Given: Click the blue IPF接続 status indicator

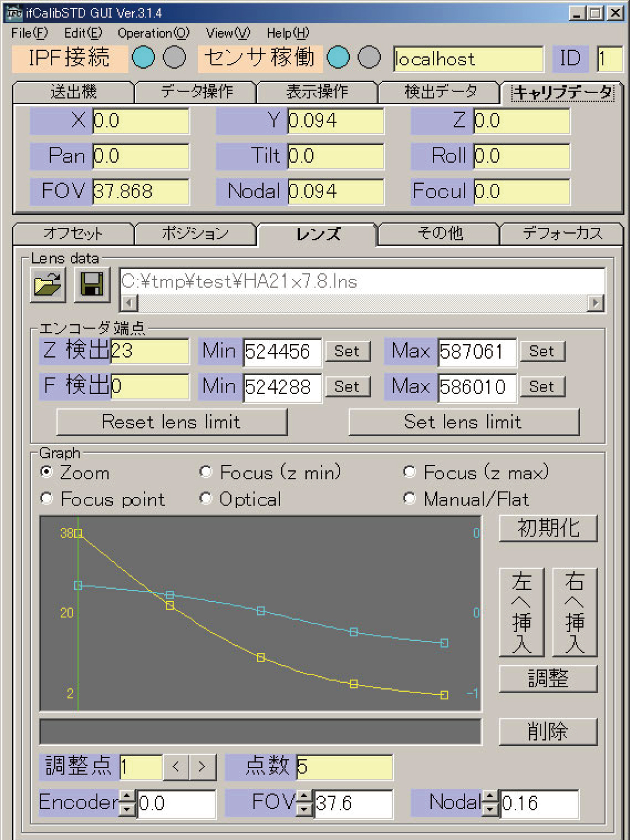Looking at the screenshot, I should pos(143,57).
